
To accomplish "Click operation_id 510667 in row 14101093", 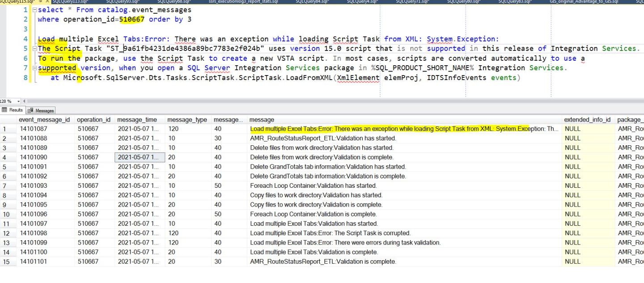I will click(x=94, y=186).
